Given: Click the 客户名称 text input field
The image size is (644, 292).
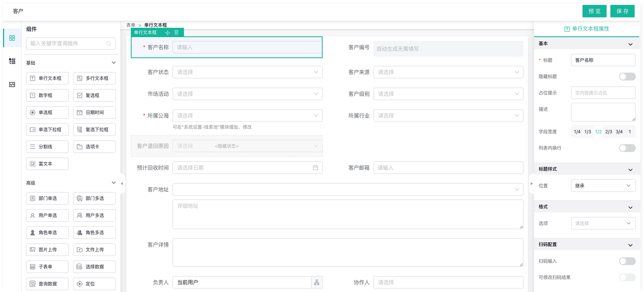Looking at the screenshot, I should click(247, 47).
